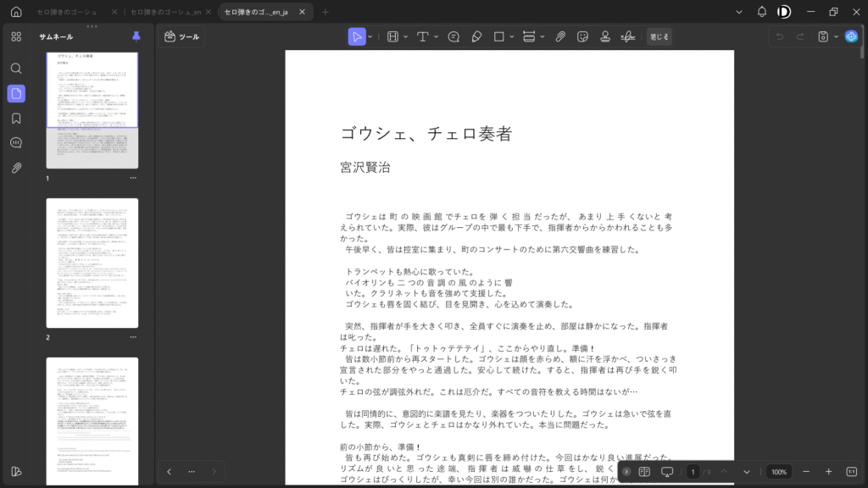Open the 100% zoom level dropdown

(779, 472)
